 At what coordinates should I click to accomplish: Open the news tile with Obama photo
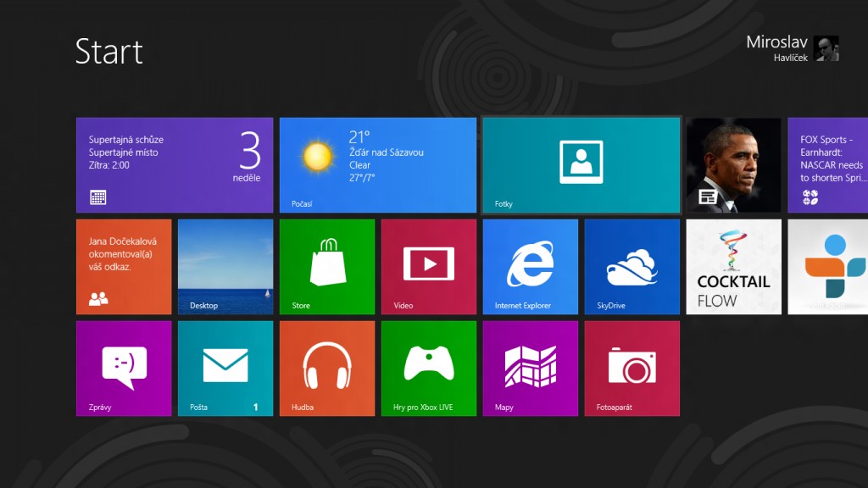(733, 165)
